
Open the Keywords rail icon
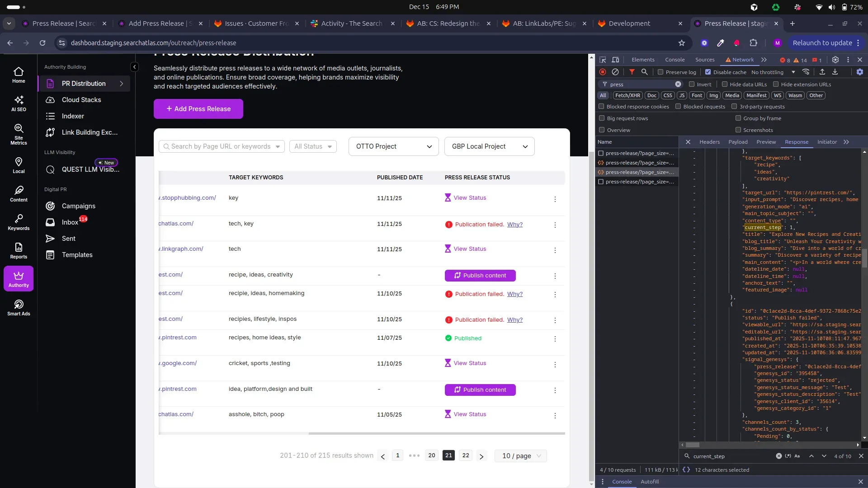click(19, 222)
